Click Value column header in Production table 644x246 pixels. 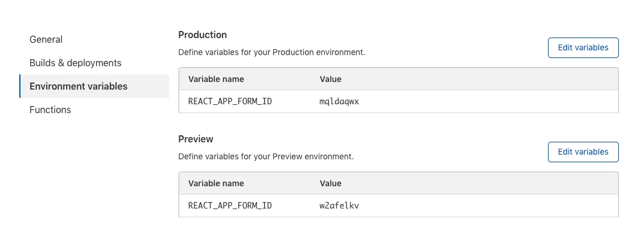pyautogui.click(x=330, y=79)
